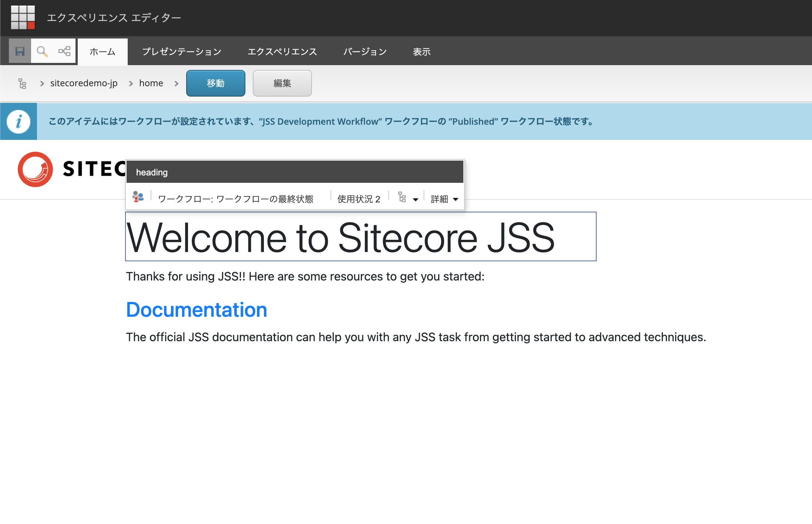812x524 pixels.
Task: Edit the Welcome to Sitecore JSS heading field
Action: (361, 236)
